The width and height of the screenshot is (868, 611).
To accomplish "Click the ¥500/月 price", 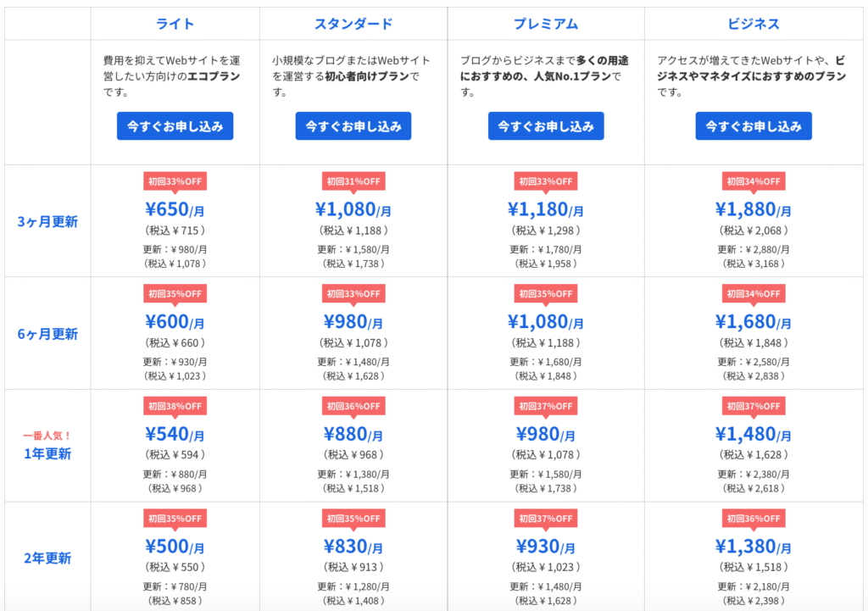I will (175, 547).
